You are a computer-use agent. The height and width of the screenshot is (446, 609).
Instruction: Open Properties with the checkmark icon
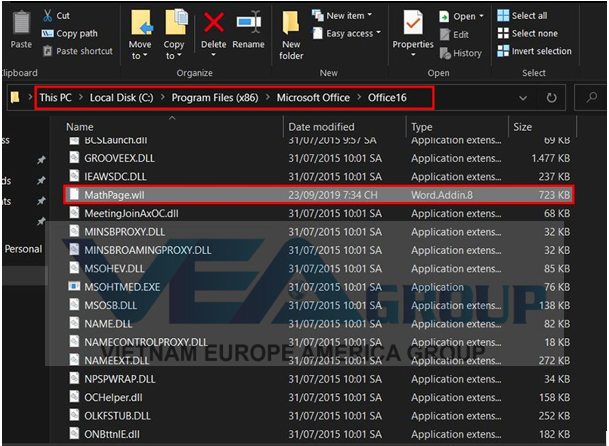[412, 25]
